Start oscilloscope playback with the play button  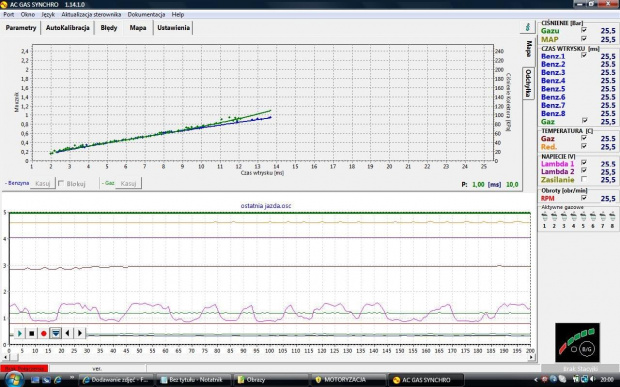(x=19, y=334)
